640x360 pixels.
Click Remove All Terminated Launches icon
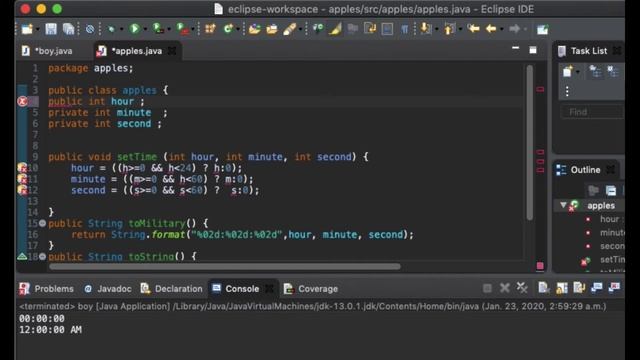522,288
